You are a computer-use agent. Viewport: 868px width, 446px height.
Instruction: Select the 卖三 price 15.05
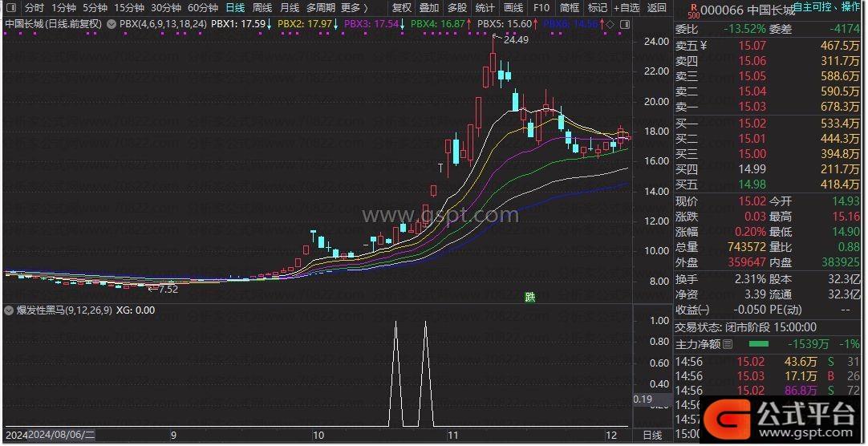coord(752,76)
